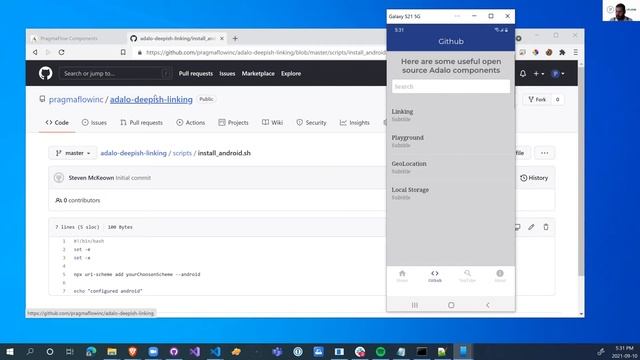
Task: Click Marketplace in GitHub header
Action: [258, 73]
